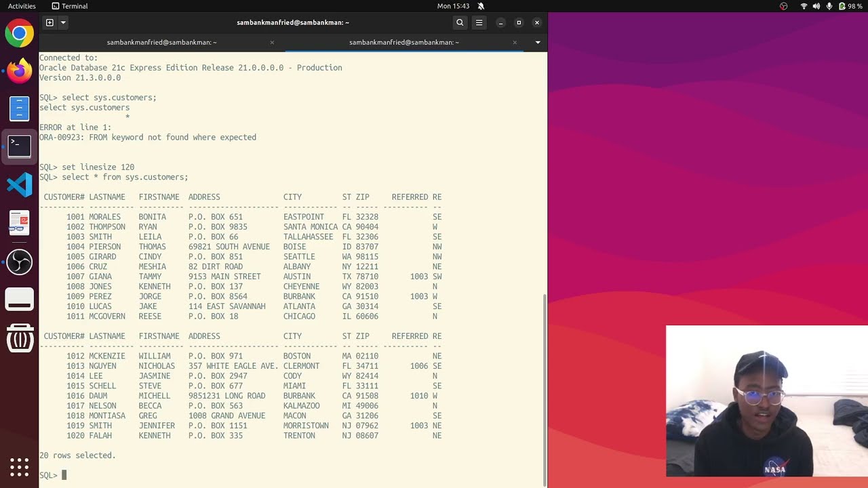Switch to the first sambankmanfried terminal tab

(161, 42)
